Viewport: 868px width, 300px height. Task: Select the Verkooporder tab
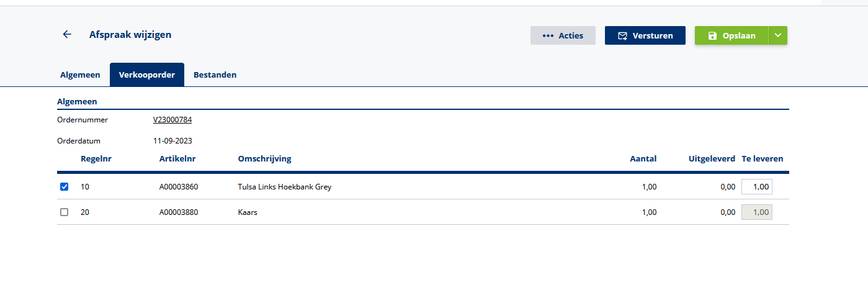pos(147,75)
